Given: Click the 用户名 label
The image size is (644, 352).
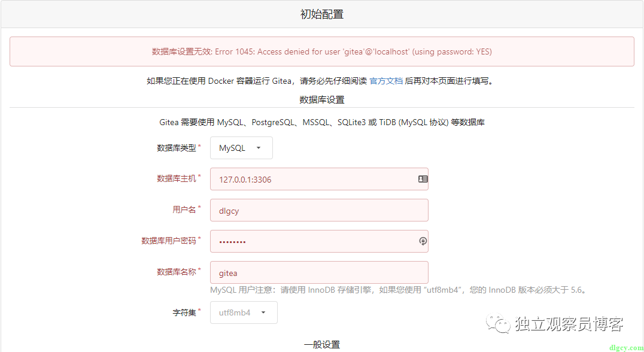Looking at the screenshot, I should (184, 210).
